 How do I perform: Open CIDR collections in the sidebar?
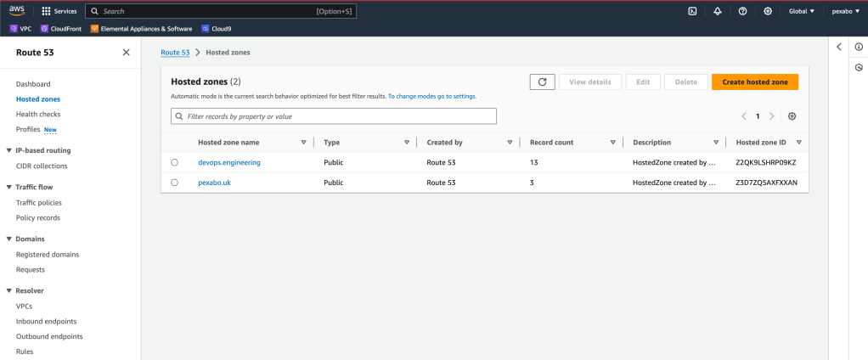pos(42,166)
